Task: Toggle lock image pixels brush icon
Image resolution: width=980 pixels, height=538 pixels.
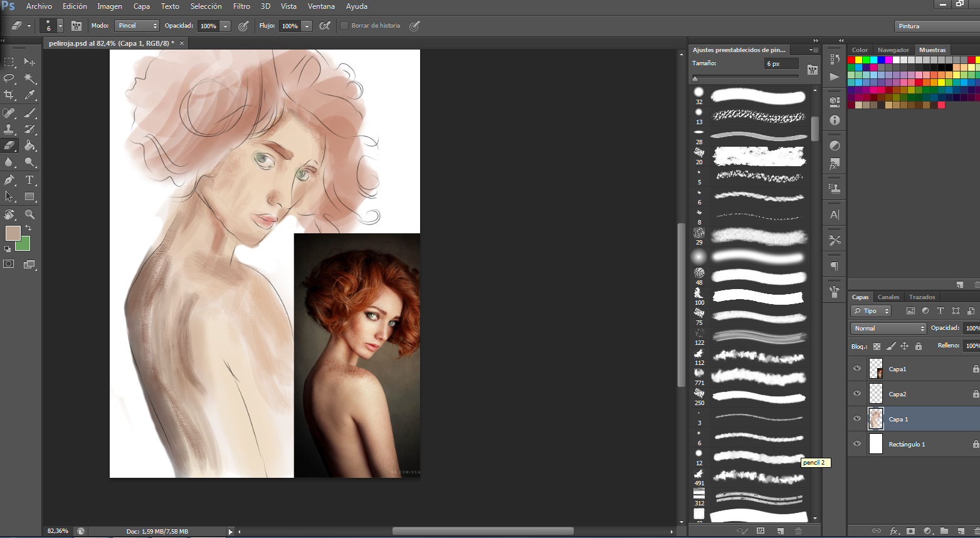Action: [891, 346]
